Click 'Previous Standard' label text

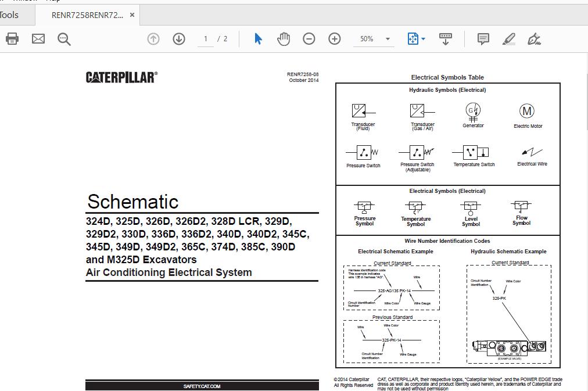coord(392,317)
